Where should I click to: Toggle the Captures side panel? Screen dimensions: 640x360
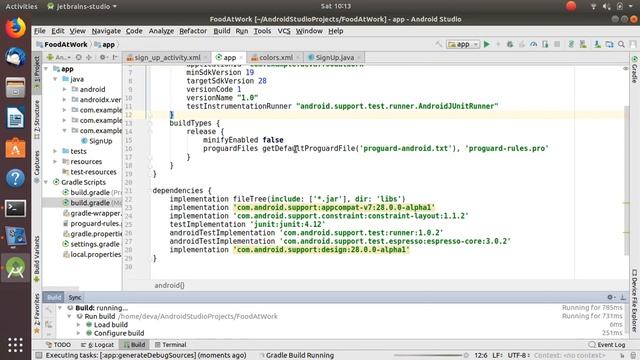click(37, 166)
